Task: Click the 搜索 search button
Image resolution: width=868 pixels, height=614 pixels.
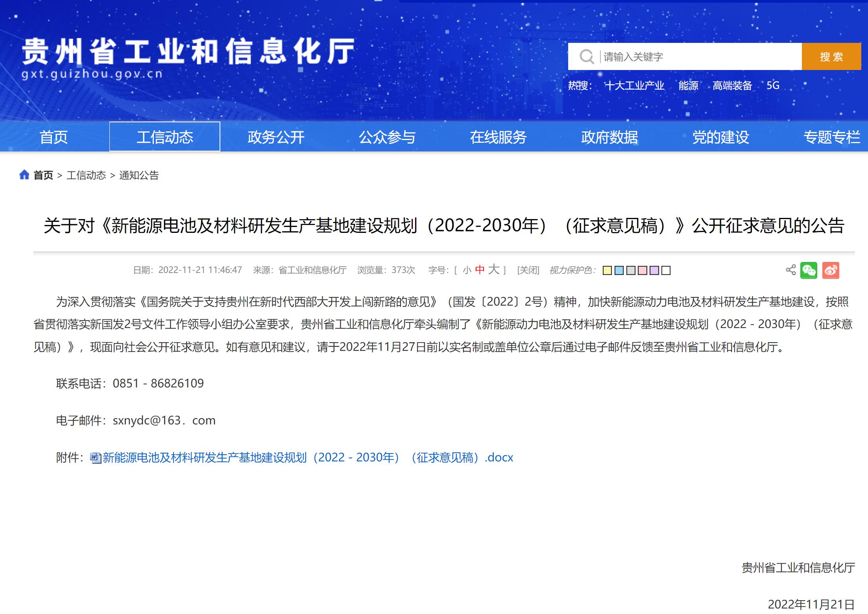Action: (x=831, y=57)
